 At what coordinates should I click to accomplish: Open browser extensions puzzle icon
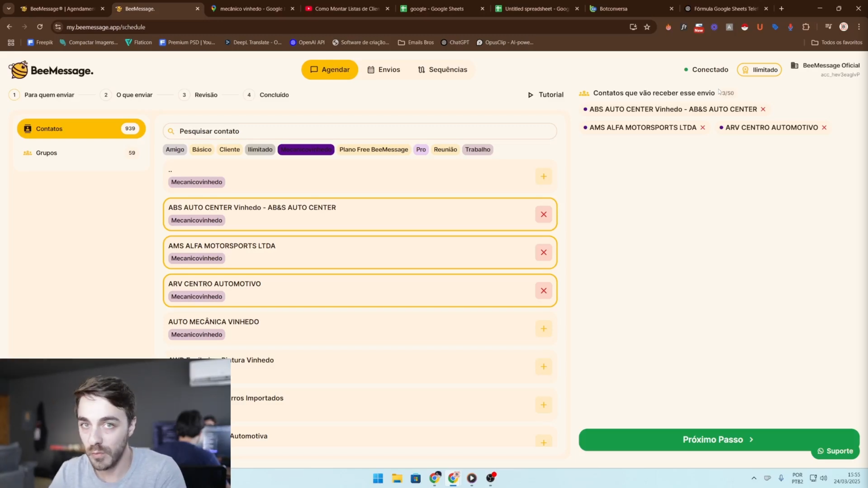tap(806, 27)
